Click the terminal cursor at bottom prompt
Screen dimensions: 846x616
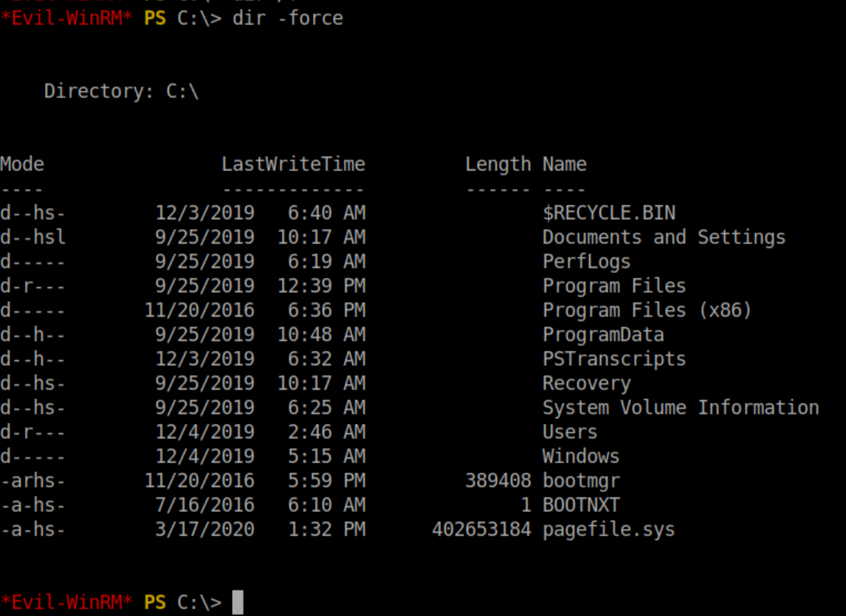click(237, 602)
